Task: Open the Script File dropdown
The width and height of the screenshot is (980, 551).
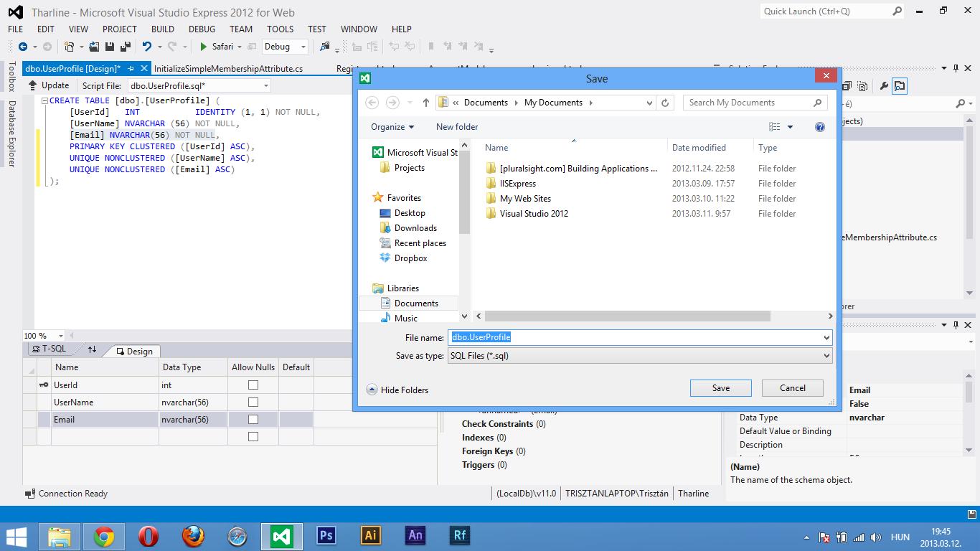Action: click(x=266, y=85)
